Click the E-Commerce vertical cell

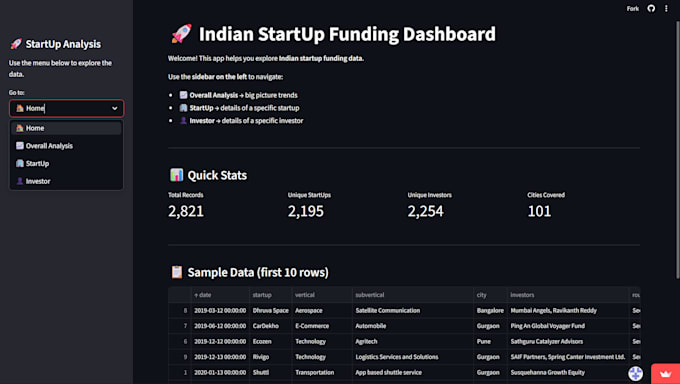[322, 326]
